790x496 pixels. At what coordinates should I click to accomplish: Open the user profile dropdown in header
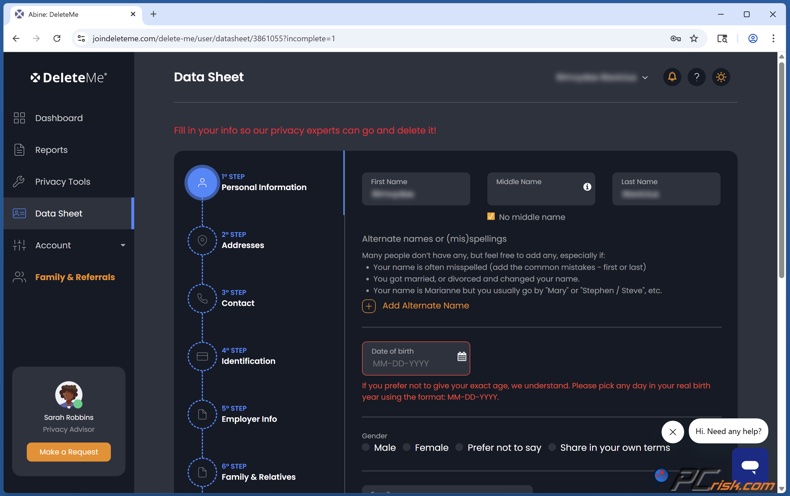(602, 77)
